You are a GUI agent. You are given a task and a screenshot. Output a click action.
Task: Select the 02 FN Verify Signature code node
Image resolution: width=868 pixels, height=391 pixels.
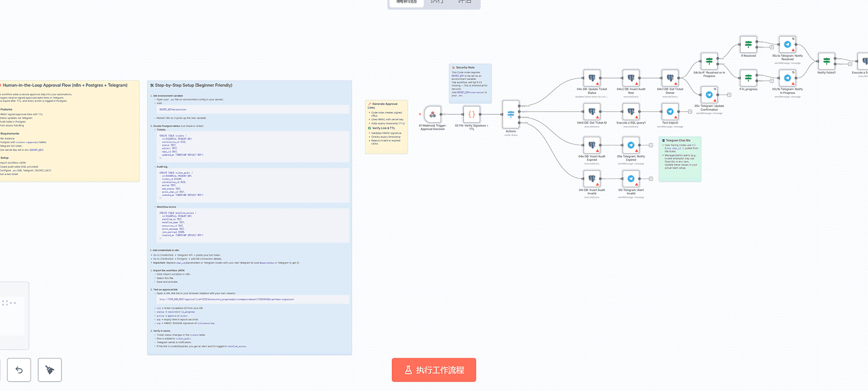point(471,114)
